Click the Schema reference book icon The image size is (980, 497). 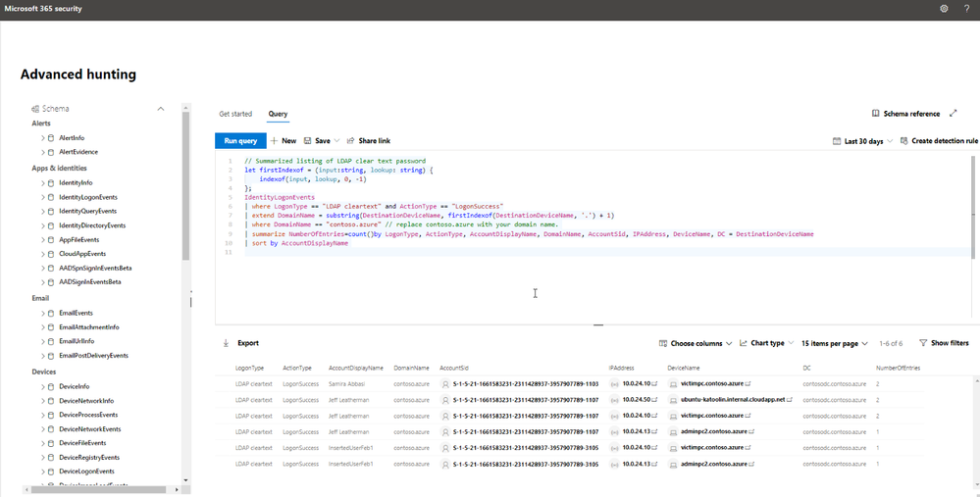(x=876, y=114)
